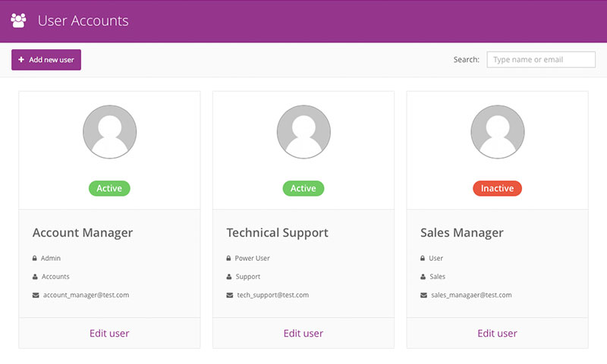Viewport: 607px width, 364px height.
Task: Open Edit user for Technical Support
Action: pyautogui.click(x=303, y=334)
